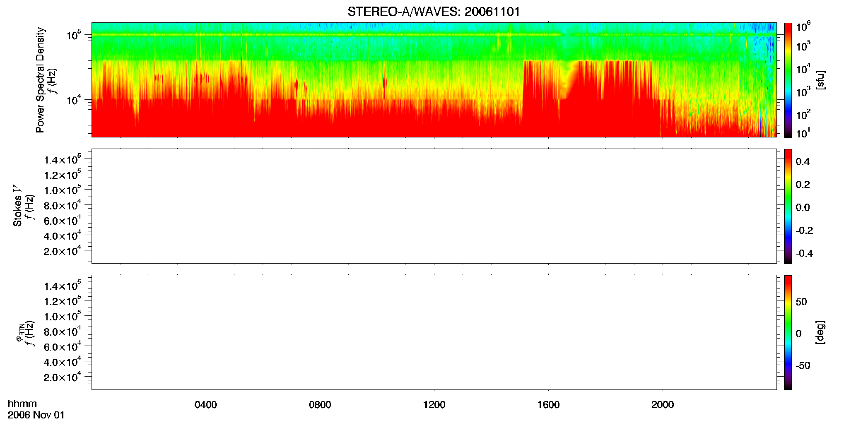Click the 50 label on degrees colorbar

coord(801,302)
